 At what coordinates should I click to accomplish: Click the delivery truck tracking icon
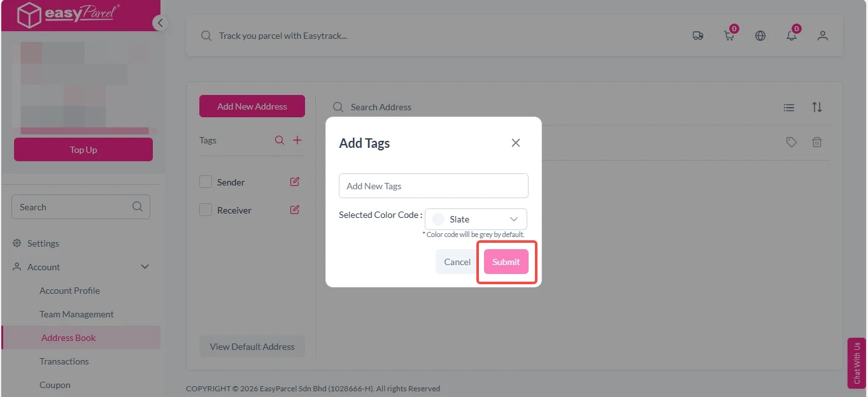coord(698,36)
